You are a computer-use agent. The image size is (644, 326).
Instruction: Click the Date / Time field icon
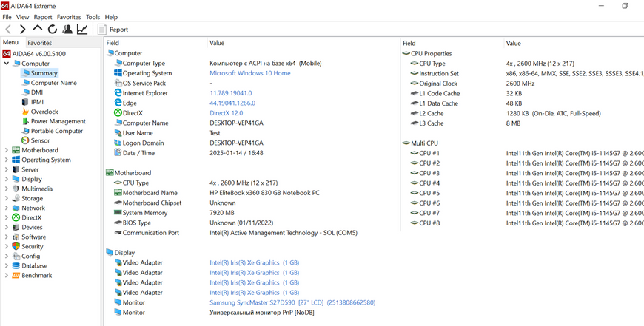pyautogui.click(x=118, y=153)
